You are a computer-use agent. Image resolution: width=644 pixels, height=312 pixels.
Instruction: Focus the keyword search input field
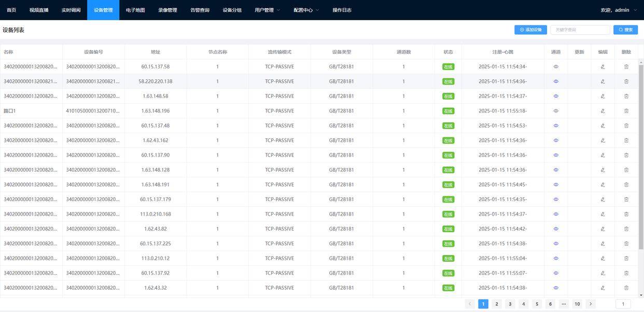(x=580, y=30)
